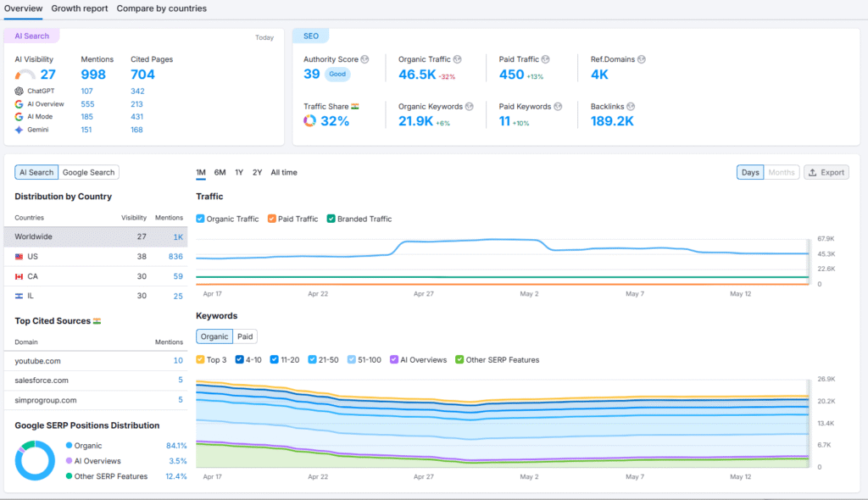Select the 1Y time range
Screen dimensions: 868x500
click(x=239, y=172)
